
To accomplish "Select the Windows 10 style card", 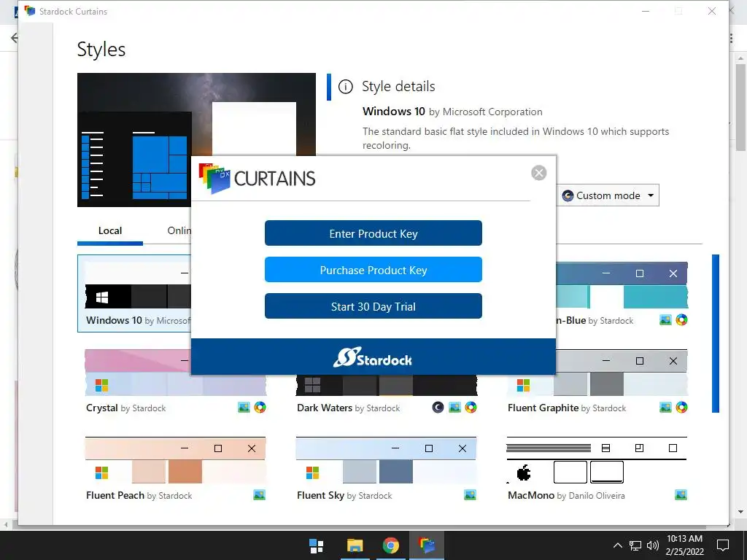I will pyautogui.click(x=134, y=293).
